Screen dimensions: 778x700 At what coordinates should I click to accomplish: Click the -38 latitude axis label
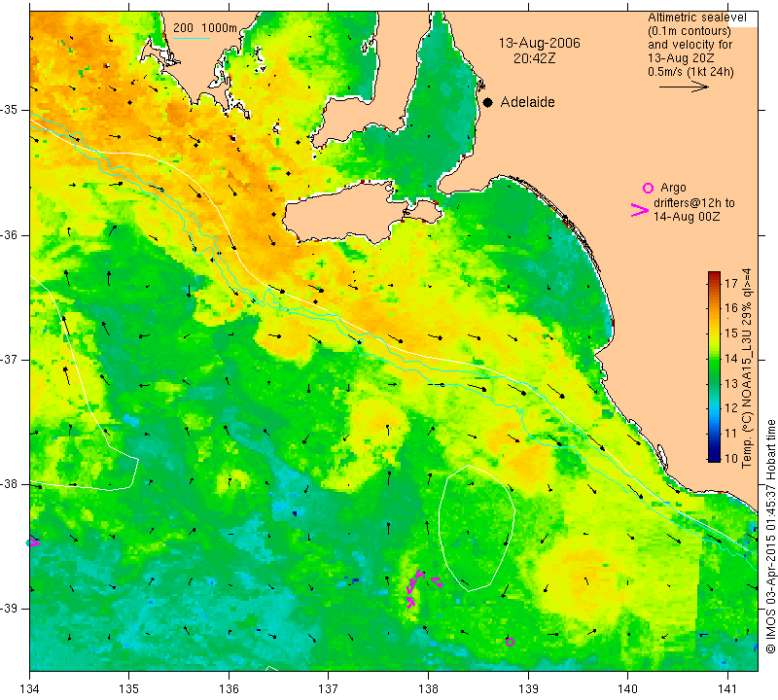coord(11,484)
